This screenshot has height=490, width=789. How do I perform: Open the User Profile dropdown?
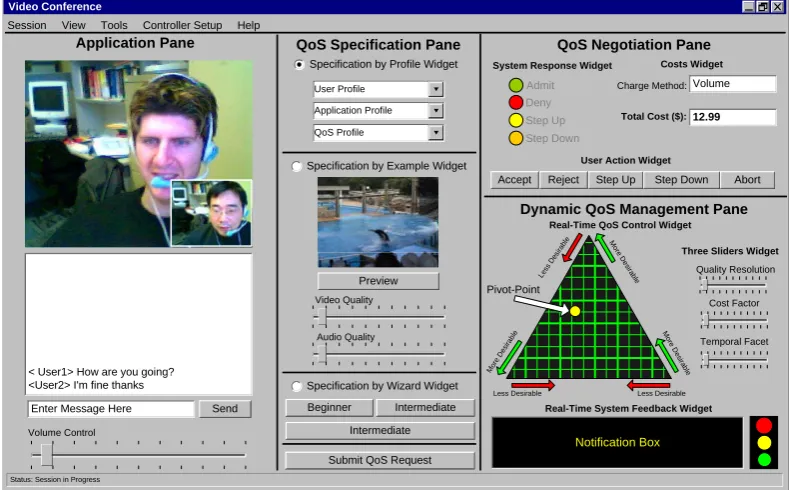(x=436, y=89)
